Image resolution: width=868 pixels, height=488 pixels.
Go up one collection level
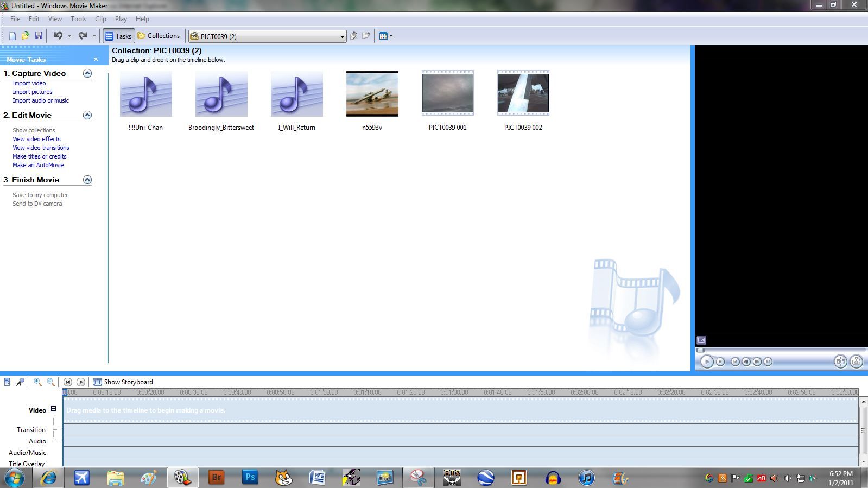pos(353,36)
